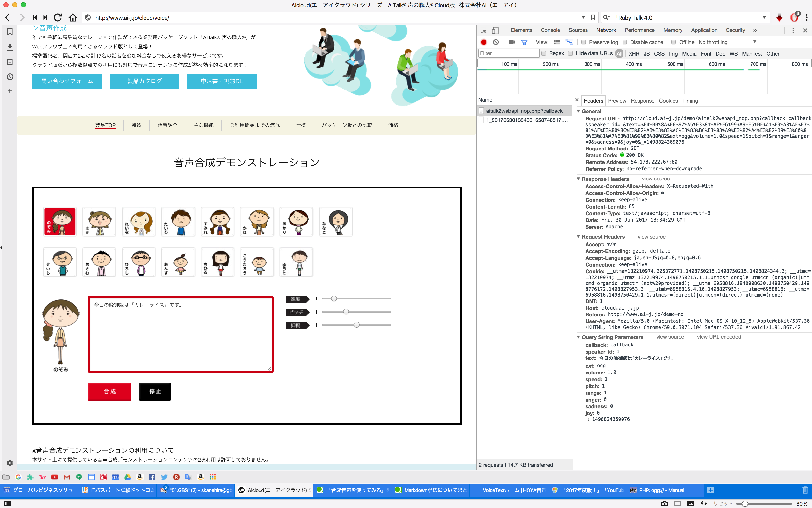Collapse the General headers section
812x508 pixels.
tap(579, 111)
